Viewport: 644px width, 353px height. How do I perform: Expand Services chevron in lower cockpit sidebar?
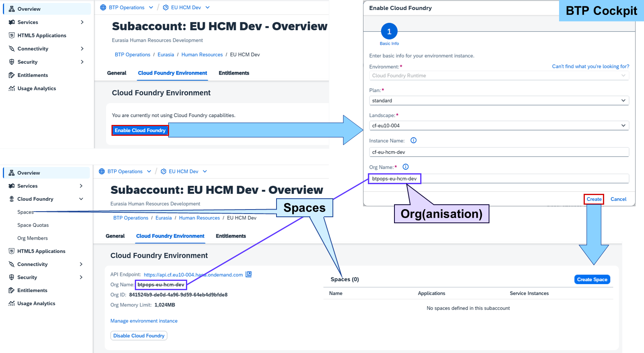tap(81, 186)
